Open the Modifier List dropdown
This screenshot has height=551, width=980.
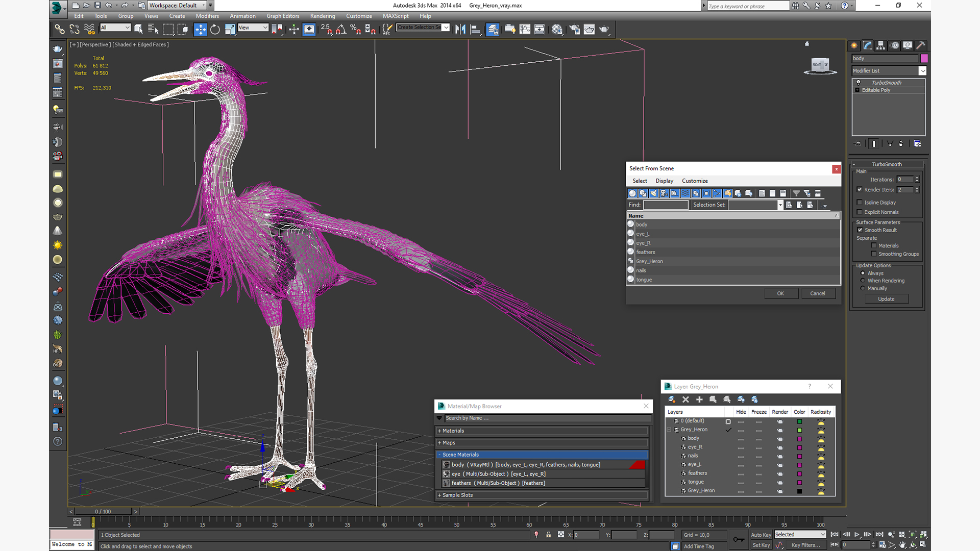point(922,71)
